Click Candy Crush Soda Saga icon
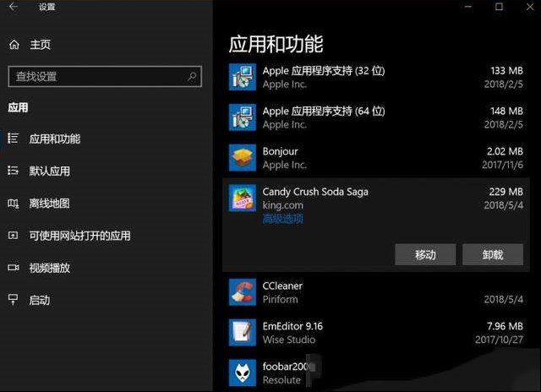This screenshot has height=392, width=541. point(243,198)
